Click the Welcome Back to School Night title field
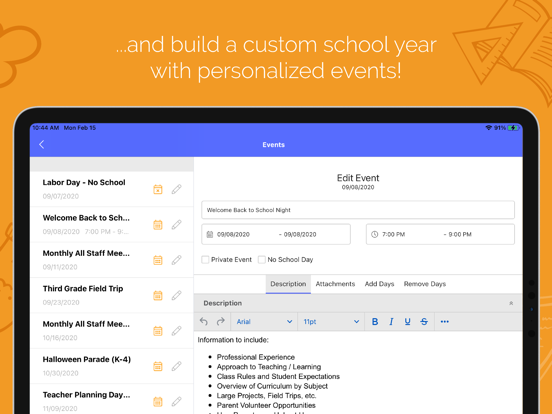This screenshot has width=552, height=414. [358, 210]
